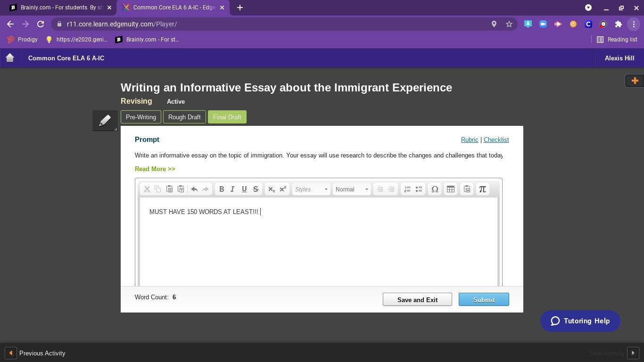Viewport: 644px width, 362px height.
Task: Open the pink arrow recorder extension icon
Action: (x=558, y=24)
